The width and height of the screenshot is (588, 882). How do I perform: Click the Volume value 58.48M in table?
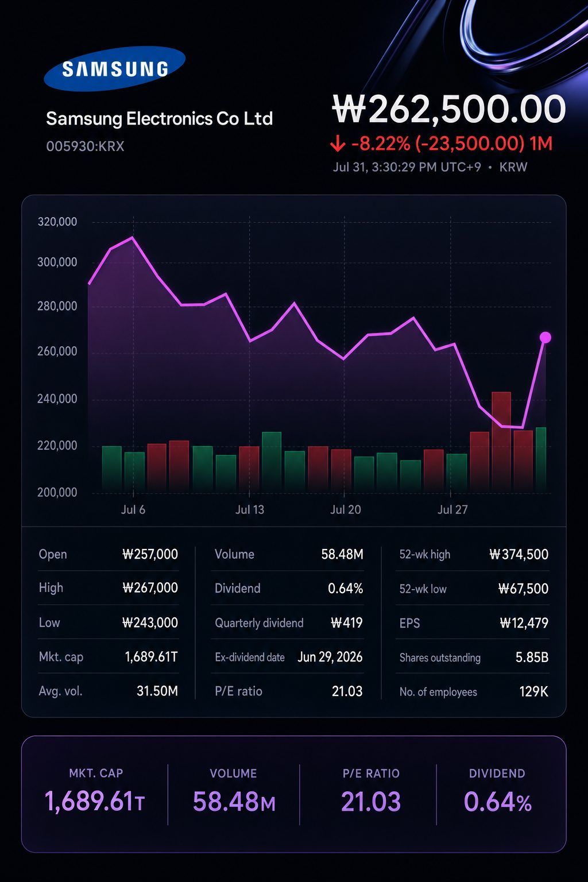pyautogui.click(x=342, y=555)
